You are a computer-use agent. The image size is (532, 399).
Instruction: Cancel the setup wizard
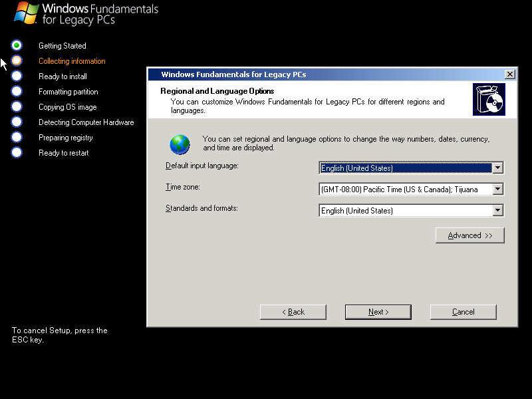463,312
